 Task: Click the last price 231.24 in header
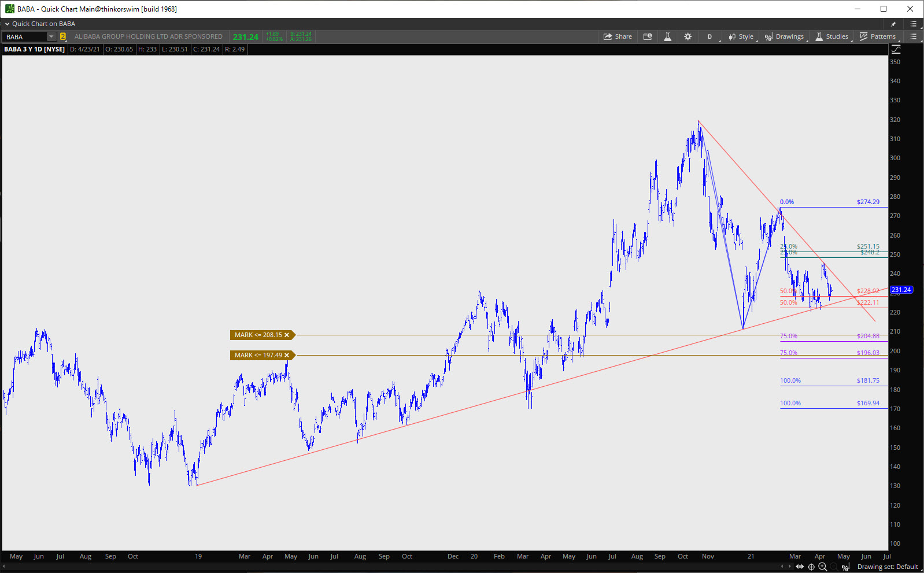tap(246, 36)
